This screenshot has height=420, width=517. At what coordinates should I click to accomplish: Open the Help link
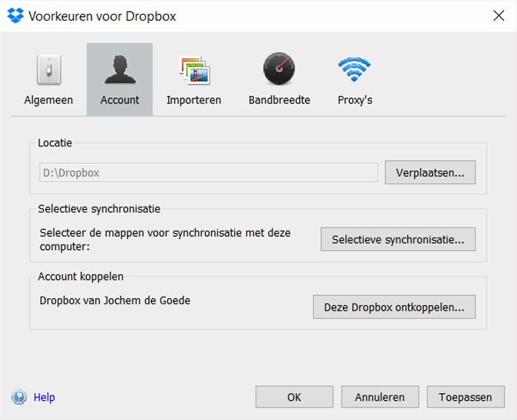pyautogui.click(x=44, y=397)
